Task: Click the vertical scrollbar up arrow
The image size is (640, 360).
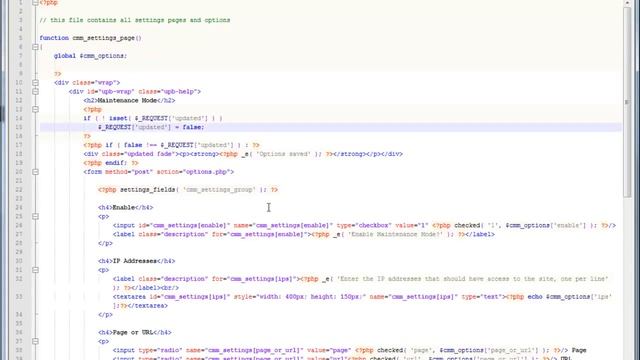Action: 627,3
